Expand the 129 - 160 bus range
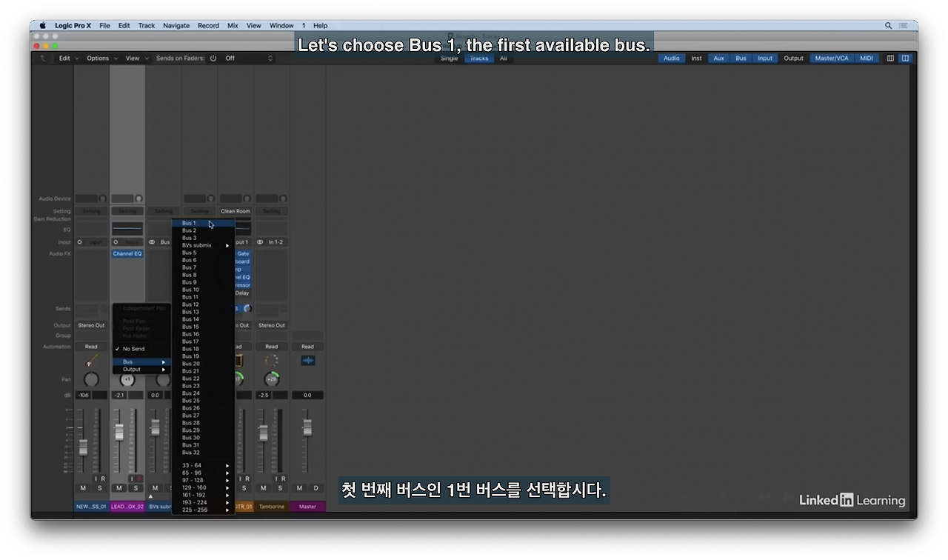 (203, 487)
